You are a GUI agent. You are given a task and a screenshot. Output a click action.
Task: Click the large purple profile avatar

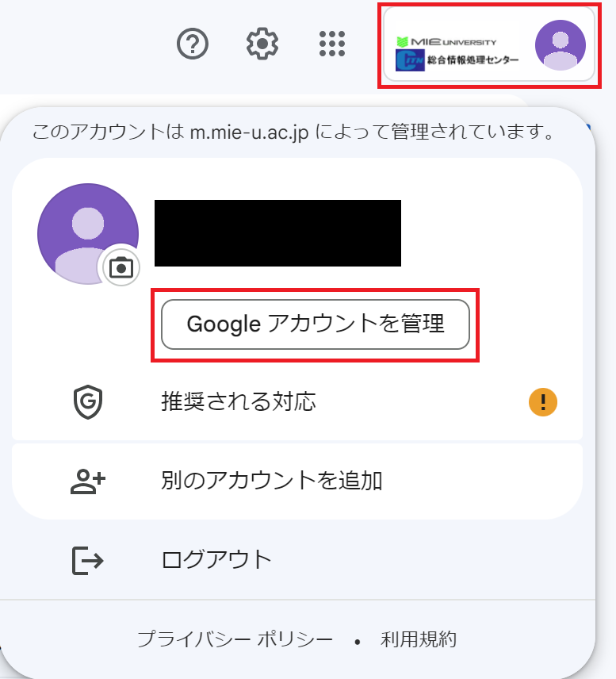(x=88, y=234)
